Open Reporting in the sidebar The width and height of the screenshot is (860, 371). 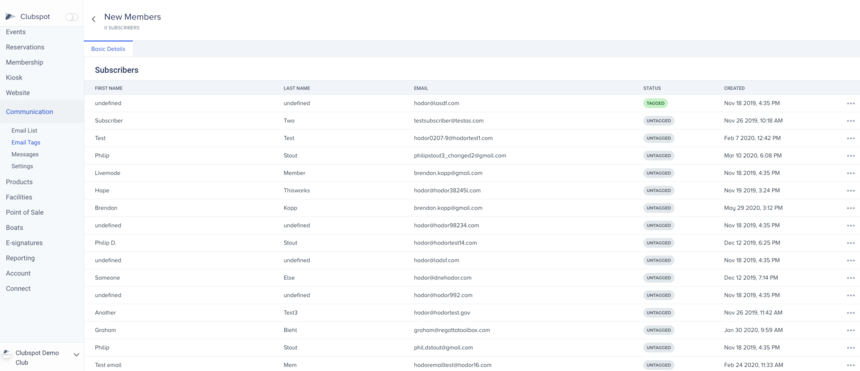pos(20,258)
